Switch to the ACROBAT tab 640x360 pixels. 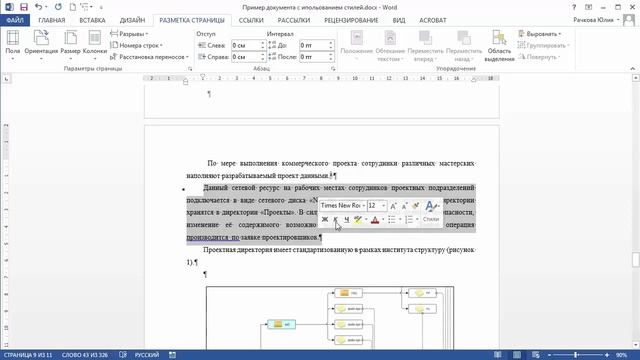click(x=433, y=20)
